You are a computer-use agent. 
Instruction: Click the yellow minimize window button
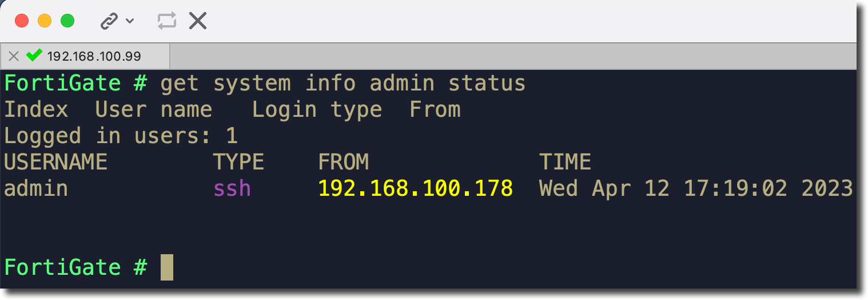pos(45,21)
